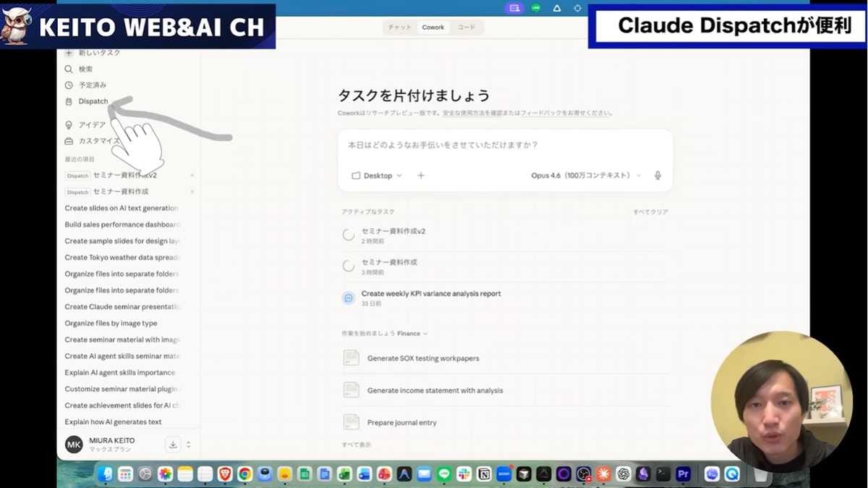
Task: Expand the Finance category dropdown
Action: pyautogui.click(x=412, y=334)
